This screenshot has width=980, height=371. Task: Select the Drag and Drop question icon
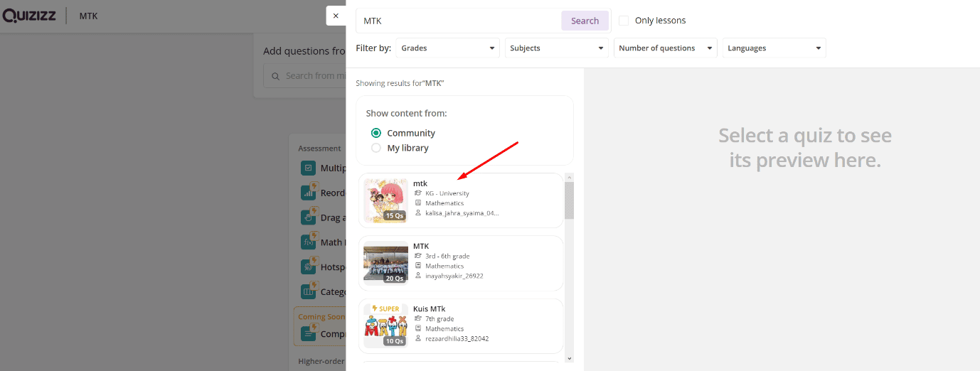308,217
